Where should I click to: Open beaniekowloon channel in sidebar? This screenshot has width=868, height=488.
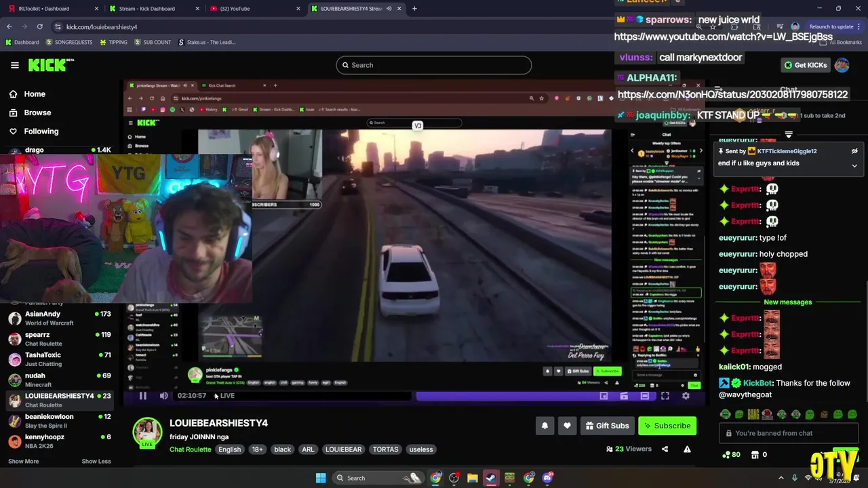59,421
